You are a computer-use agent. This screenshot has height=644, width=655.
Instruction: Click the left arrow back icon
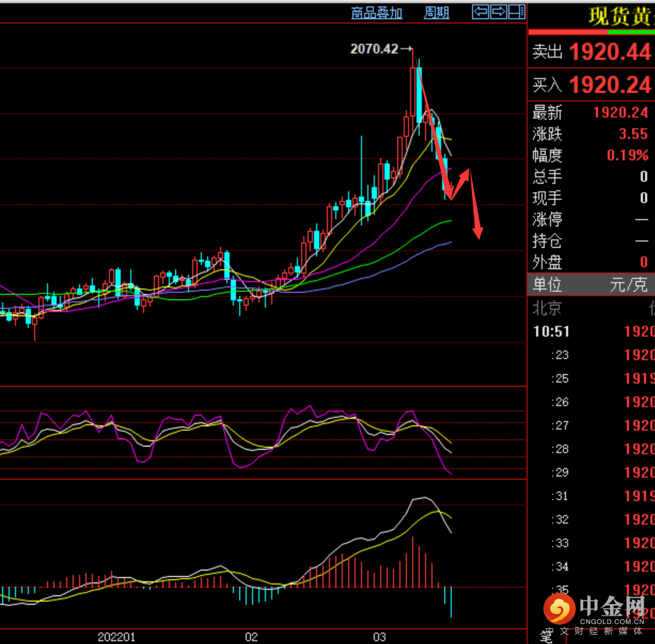point(481,11)
